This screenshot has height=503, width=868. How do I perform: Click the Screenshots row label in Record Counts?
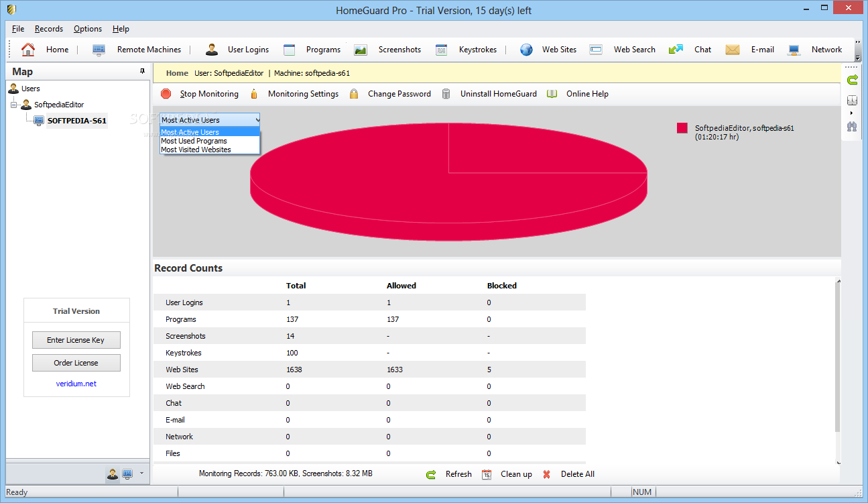tap(186, 336)
